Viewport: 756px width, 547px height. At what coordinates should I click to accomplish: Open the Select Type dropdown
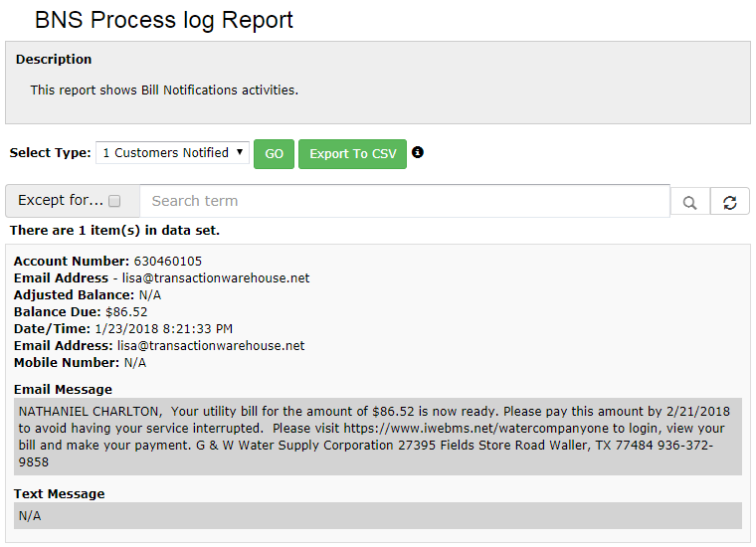tap(172, 153)
